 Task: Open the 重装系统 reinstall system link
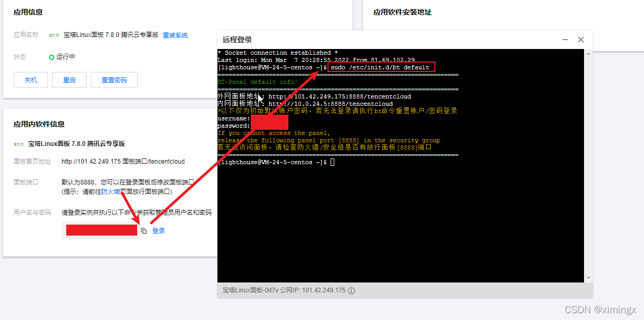click(175, 35)
